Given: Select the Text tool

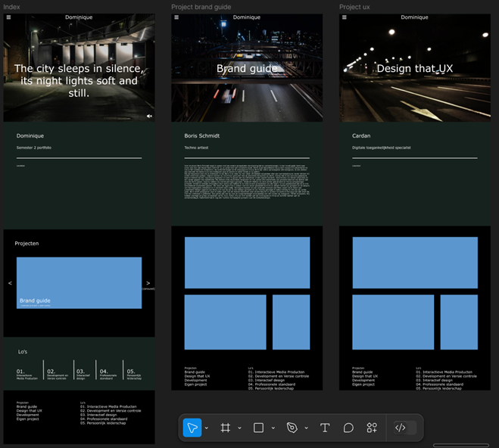Looking at the screenshot, I should pyautogui.click(x=325, y=428).
